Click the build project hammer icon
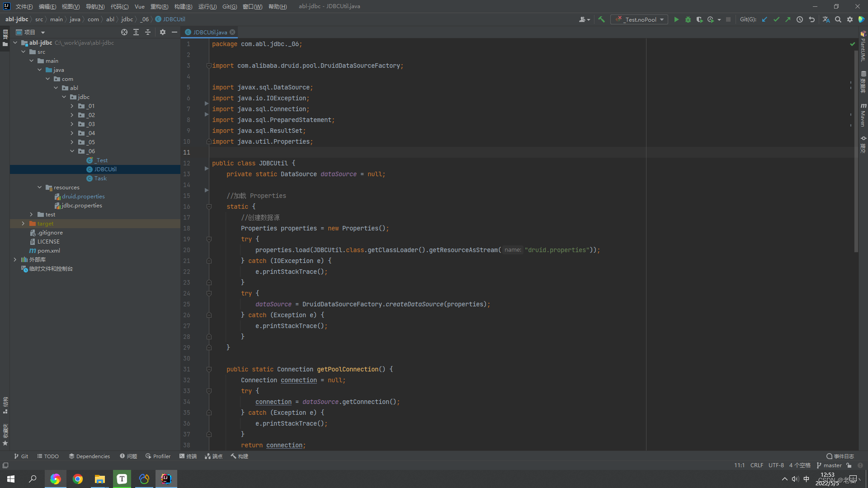This screenshot has height=488, width=868. coord(601,19)
